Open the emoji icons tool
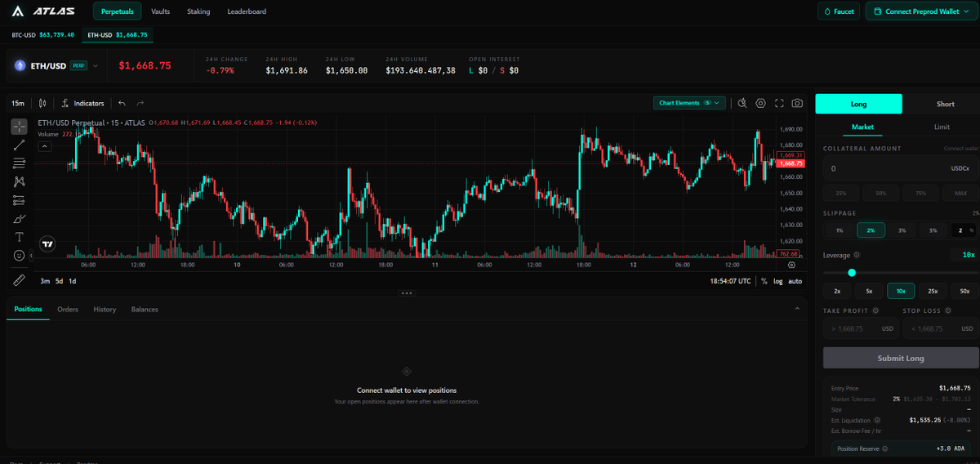 19,256
